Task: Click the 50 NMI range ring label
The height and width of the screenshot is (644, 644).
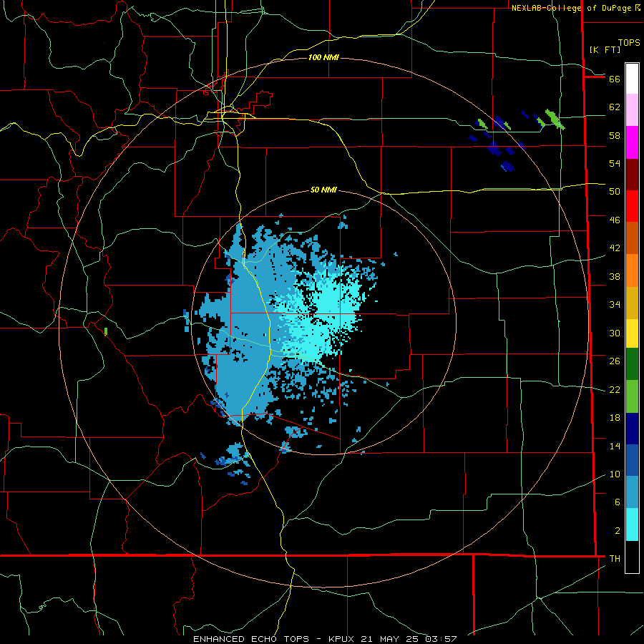Action: (323, 190)
